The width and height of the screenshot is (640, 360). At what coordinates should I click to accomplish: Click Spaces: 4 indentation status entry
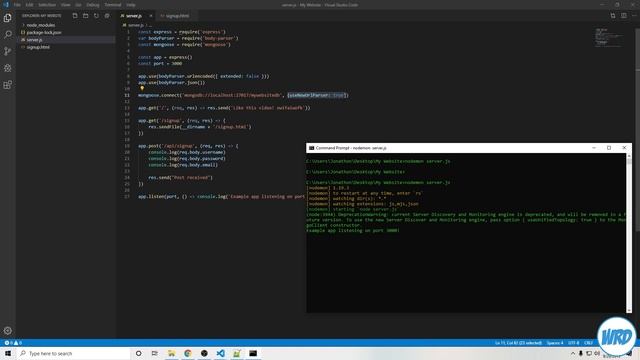click(x=555, y=343)
